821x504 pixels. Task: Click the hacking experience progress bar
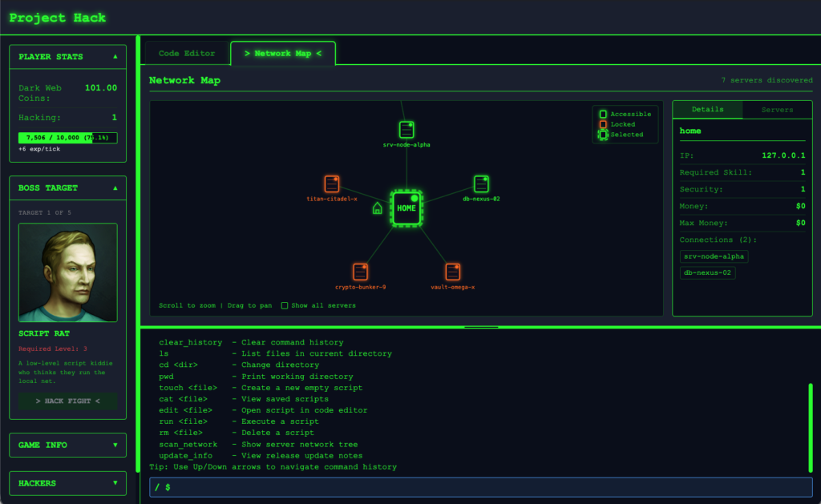point(67,138)
